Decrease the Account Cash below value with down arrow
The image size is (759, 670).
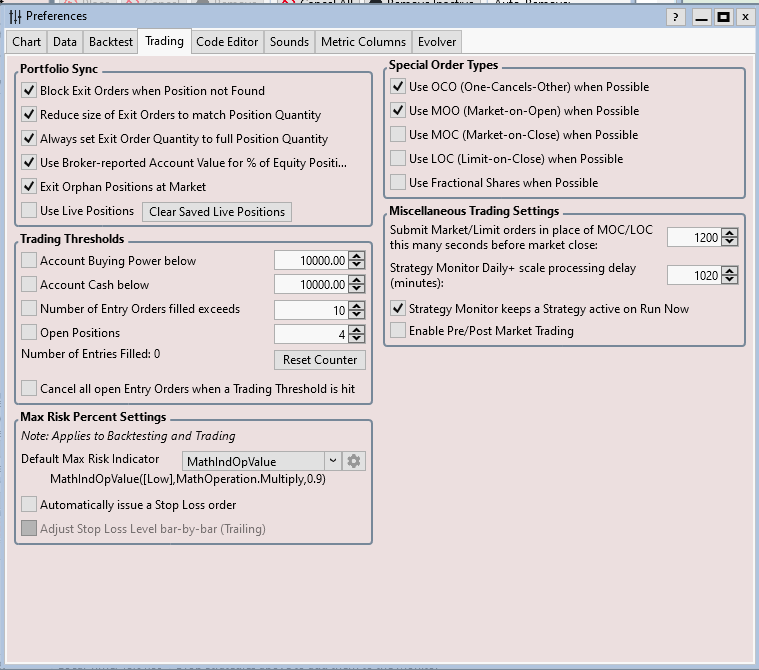357,290
